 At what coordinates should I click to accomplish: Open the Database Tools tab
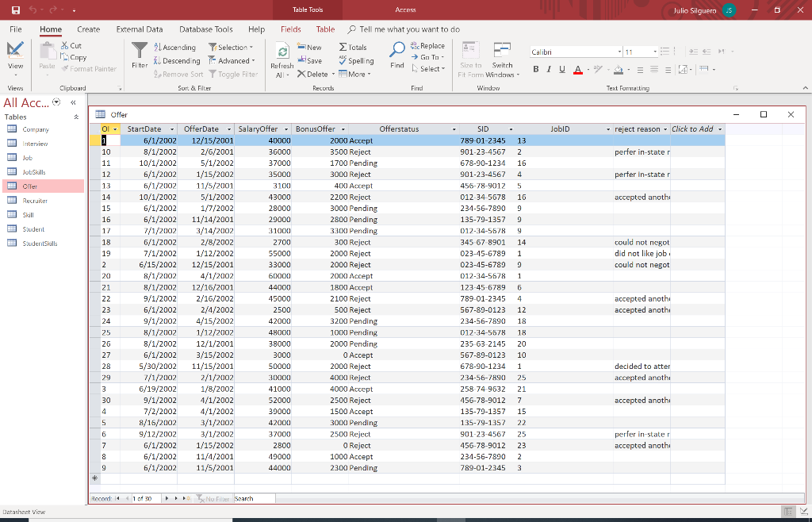[205, 29]
